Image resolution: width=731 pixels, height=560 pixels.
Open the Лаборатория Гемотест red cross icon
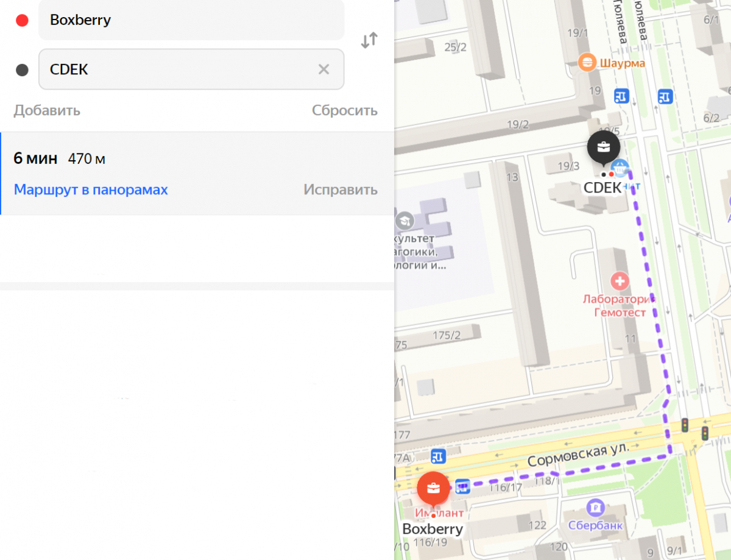(620, 282)
